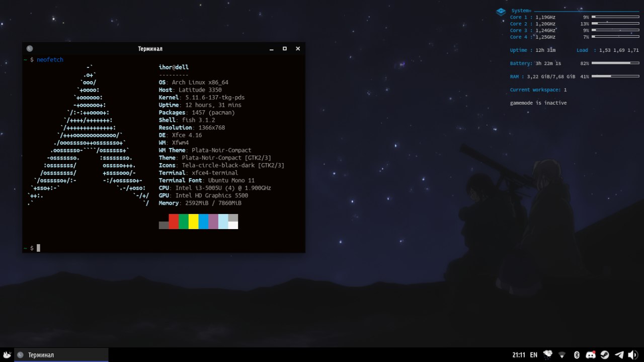Click the Battery level bar in Conky
Viewport: 644px width, 362px height.
pyautogui.click(x=615, y=63)
